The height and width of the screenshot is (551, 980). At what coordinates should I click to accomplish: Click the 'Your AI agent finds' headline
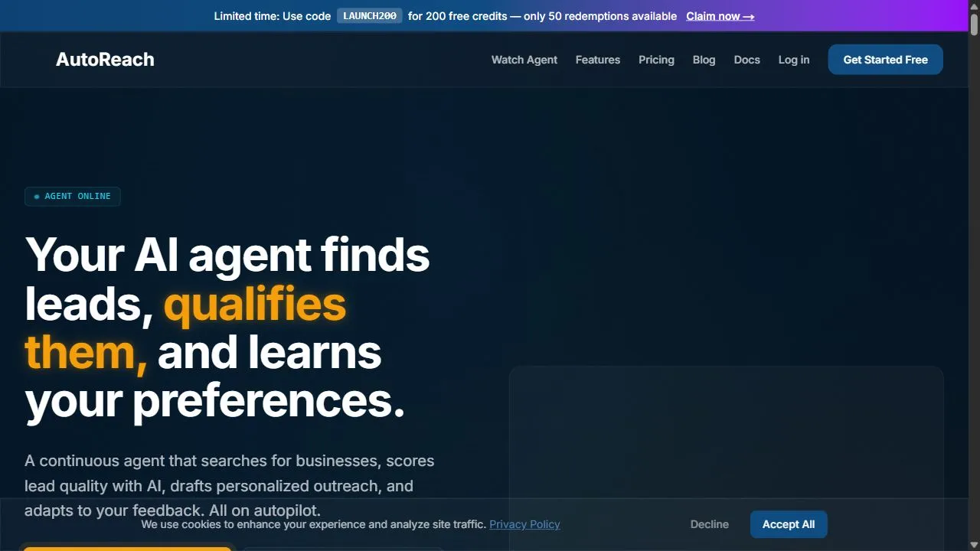tap(227, 254)
